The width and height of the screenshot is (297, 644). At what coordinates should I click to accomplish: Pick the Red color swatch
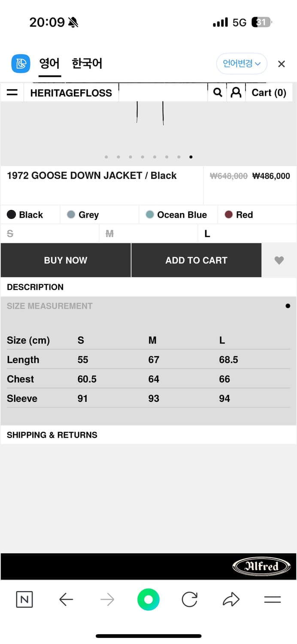[x=239, y=215]
